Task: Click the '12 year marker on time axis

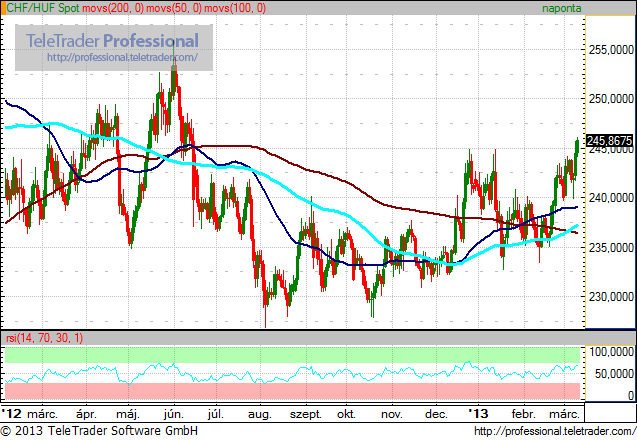Action: point(11,414)
